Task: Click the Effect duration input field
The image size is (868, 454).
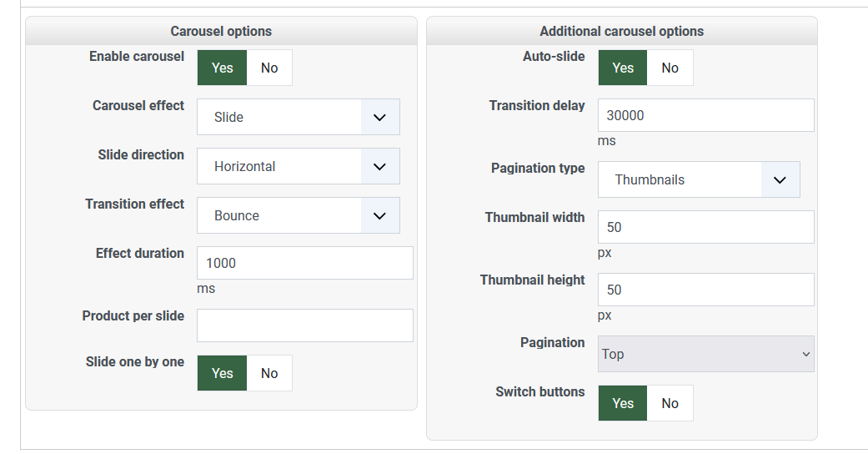Action: 304,263
